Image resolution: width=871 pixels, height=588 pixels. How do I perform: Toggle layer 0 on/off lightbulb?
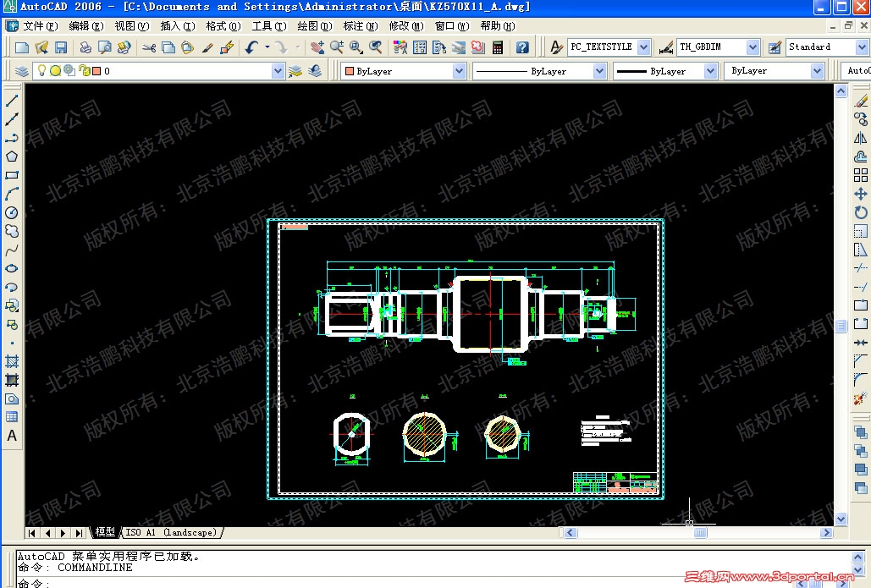(x=41, y=70)
